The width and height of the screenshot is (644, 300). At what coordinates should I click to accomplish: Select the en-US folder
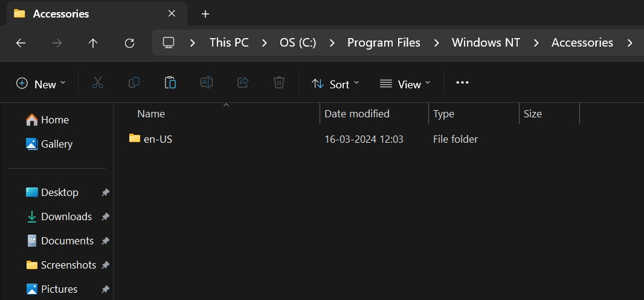158,139
